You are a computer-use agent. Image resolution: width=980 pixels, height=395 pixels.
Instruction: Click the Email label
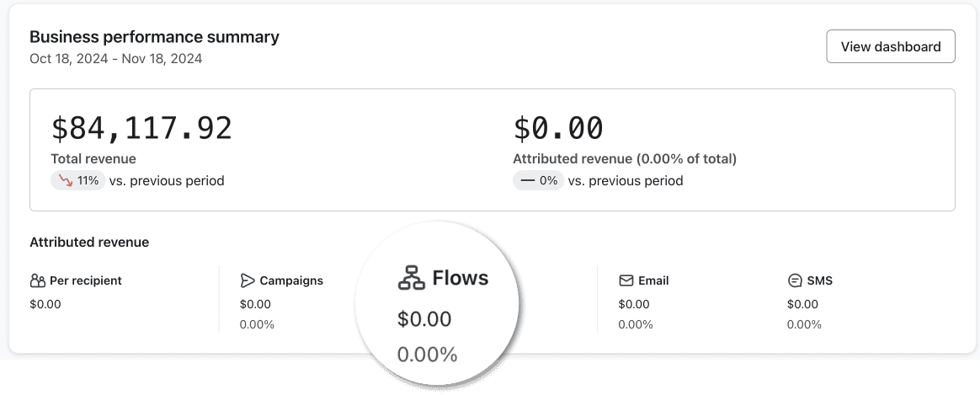click(653, 280)
